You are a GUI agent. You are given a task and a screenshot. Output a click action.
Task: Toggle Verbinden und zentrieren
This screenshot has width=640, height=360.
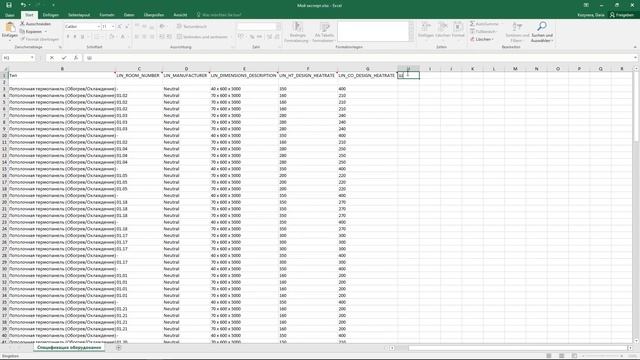click(202, 37)
